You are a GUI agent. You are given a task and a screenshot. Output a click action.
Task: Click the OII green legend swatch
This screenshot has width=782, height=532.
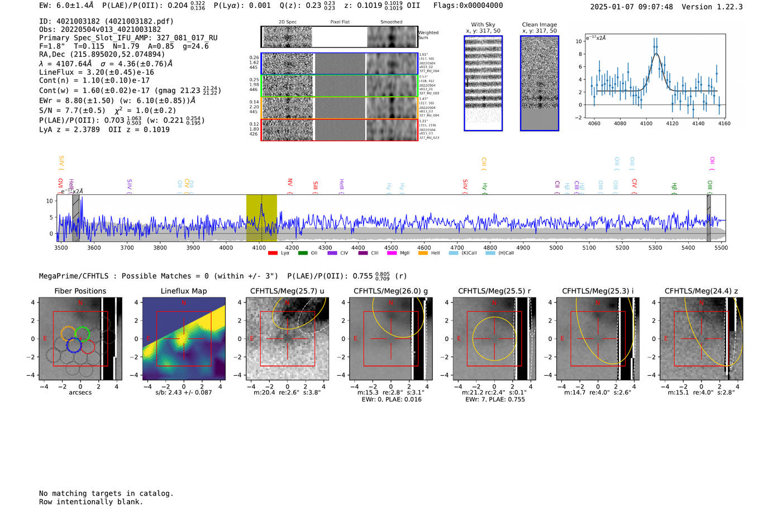pos(303,253)
